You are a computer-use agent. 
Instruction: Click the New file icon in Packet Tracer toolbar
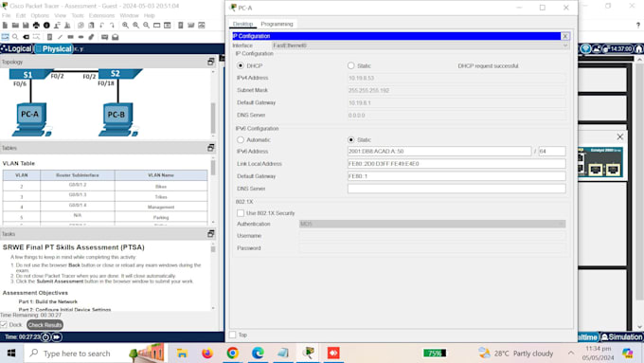5,25
